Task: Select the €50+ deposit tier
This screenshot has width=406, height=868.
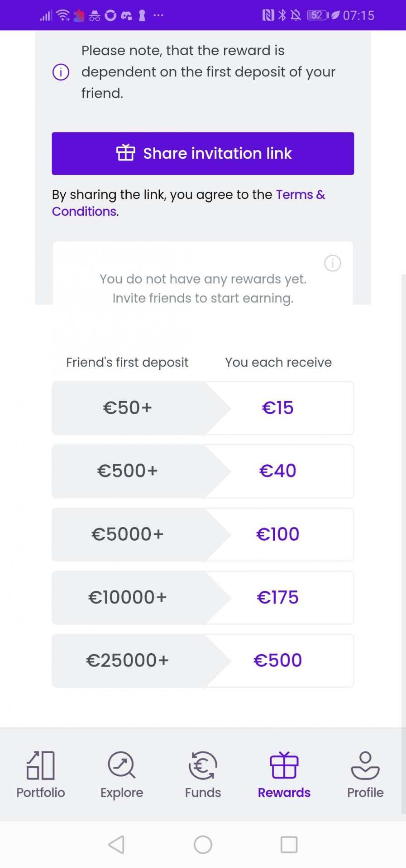Action: pos(128,408)
